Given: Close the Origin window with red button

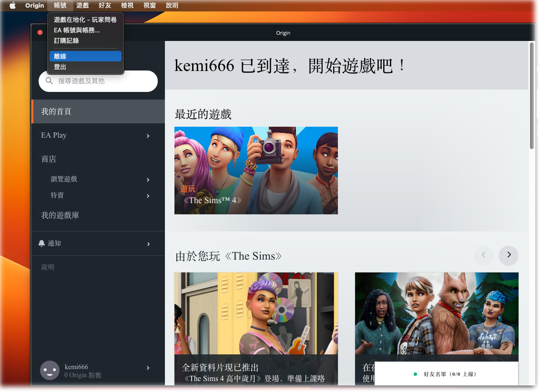Looking at the screenshot, I should tap(40, 32).
